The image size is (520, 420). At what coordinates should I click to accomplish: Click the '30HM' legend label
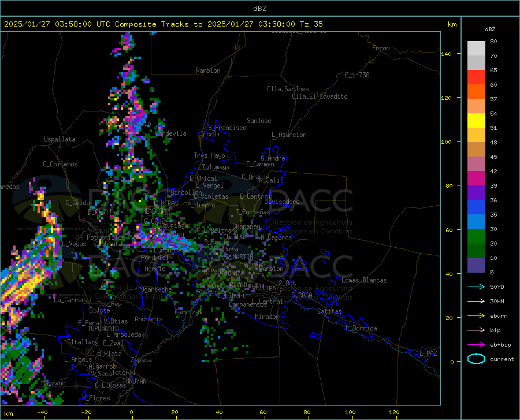(497, 301)
